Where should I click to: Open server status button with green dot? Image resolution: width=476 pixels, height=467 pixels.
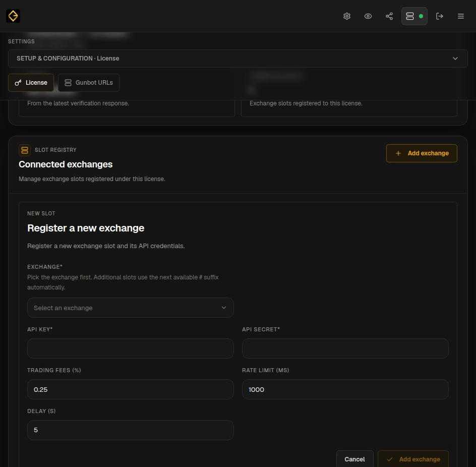click(414, 16)
